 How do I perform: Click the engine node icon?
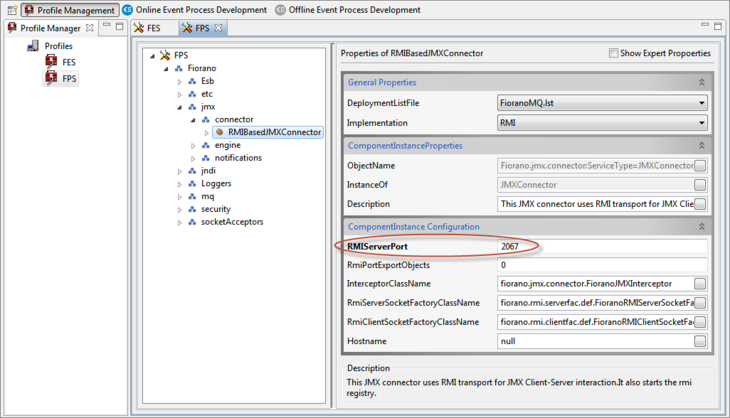[205, 145]
